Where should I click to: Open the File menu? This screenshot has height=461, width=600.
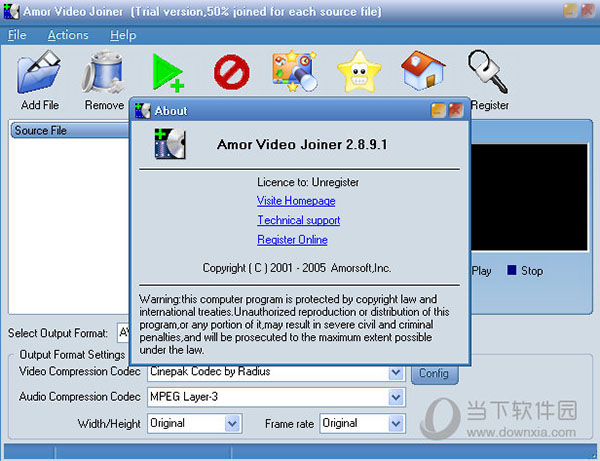point(17,35)
